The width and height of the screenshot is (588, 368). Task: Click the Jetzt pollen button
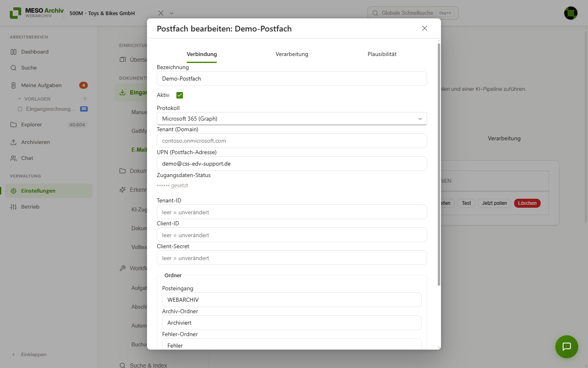click(x=494, y=203)
